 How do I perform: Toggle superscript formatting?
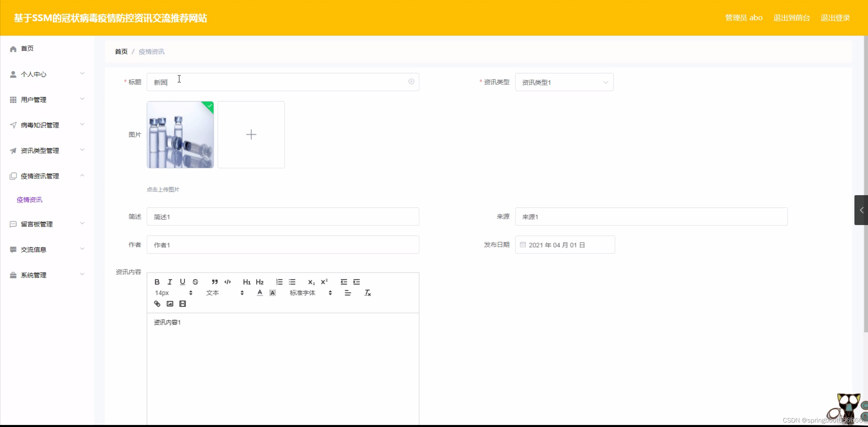[324, 282]
